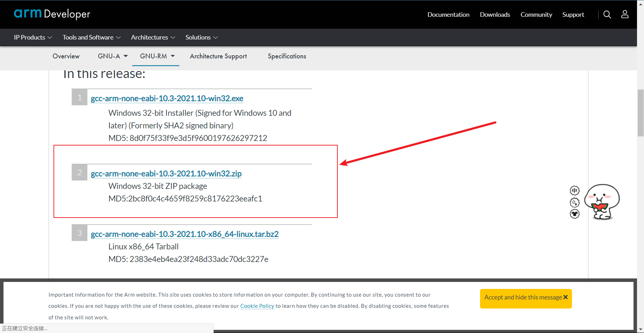Switch to the Specifications tab
644x333 pixels.
[x=287, y=56]
